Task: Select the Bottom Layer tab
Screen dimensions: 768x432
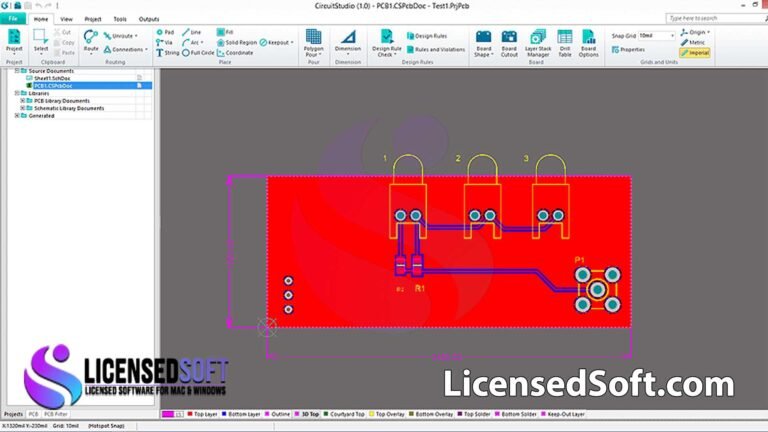Action: pos(240,414)
